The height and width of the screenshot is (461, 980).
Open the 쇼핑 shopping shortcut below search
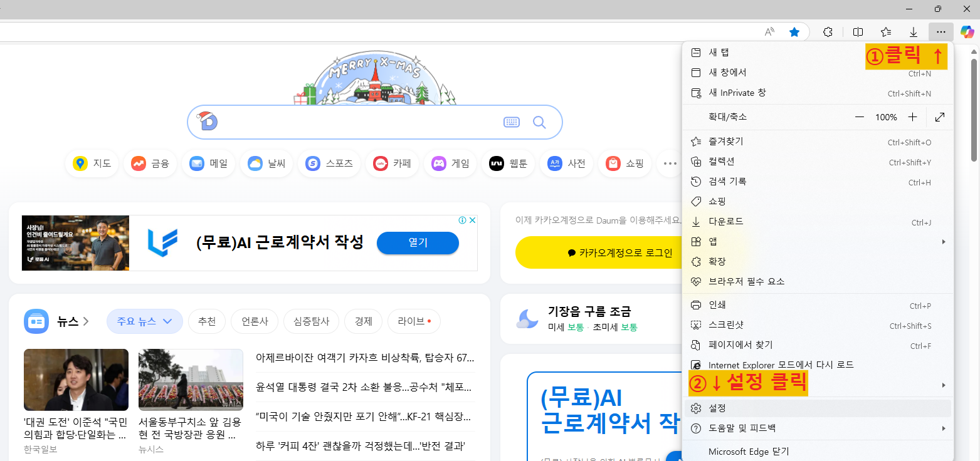(x=625, y=163)
